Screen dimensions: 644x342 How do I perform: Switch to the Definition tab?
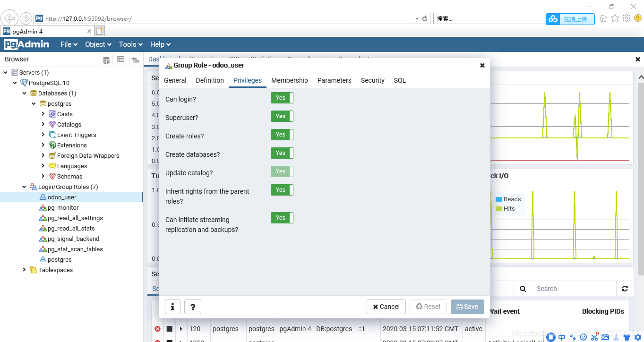click(x=210, y=80)
